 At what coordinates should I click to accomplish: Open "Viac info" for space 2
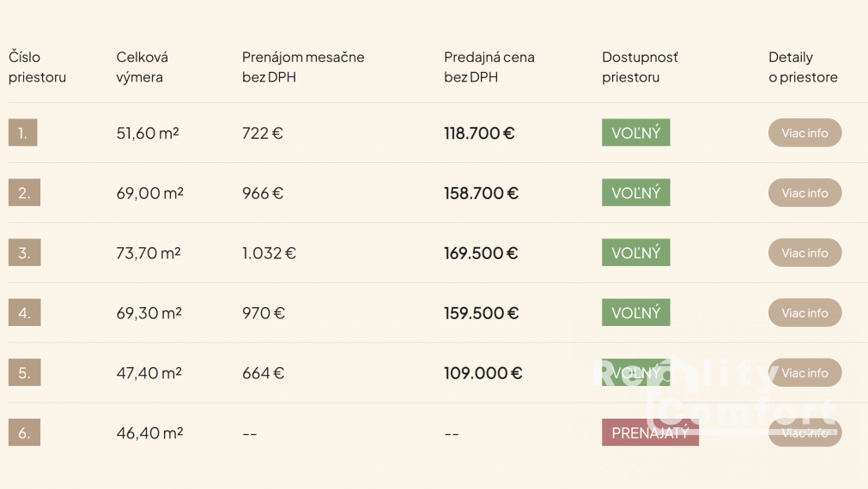point(804,193)
